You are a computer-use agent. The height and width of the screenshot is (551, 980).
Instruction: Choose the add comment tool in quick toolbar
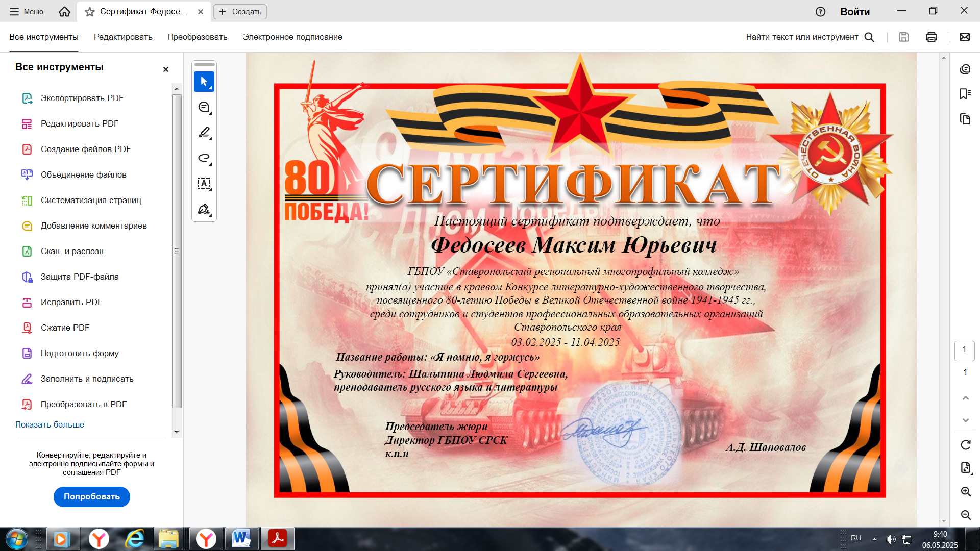click(204, 107)
